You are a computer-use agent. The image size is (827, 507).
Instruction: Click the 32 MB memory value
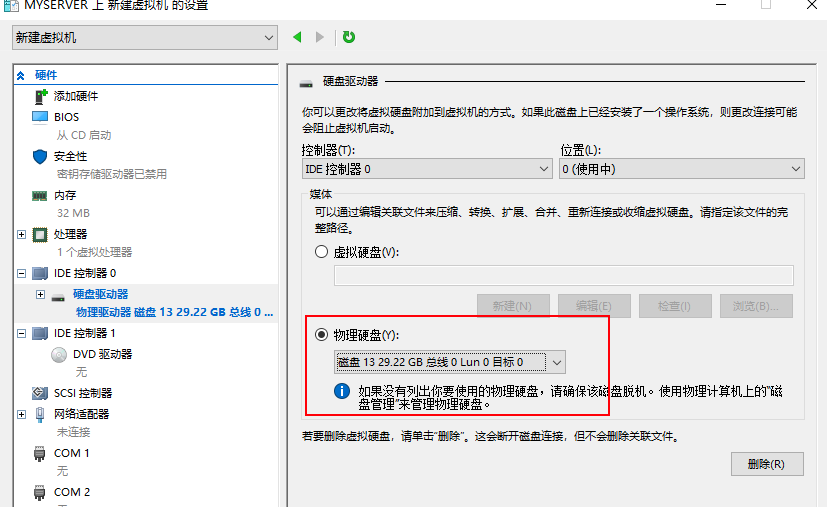click(73, 213)
